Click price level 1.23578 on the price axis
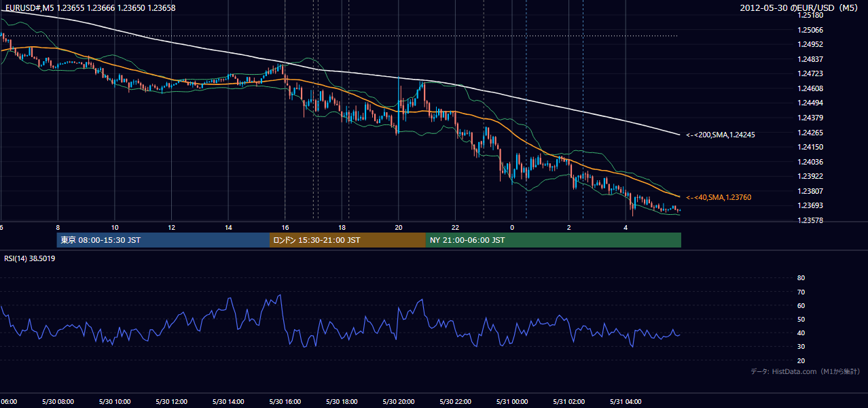The width and height of the screenshot is (868, 408). (x=810, y=220)
